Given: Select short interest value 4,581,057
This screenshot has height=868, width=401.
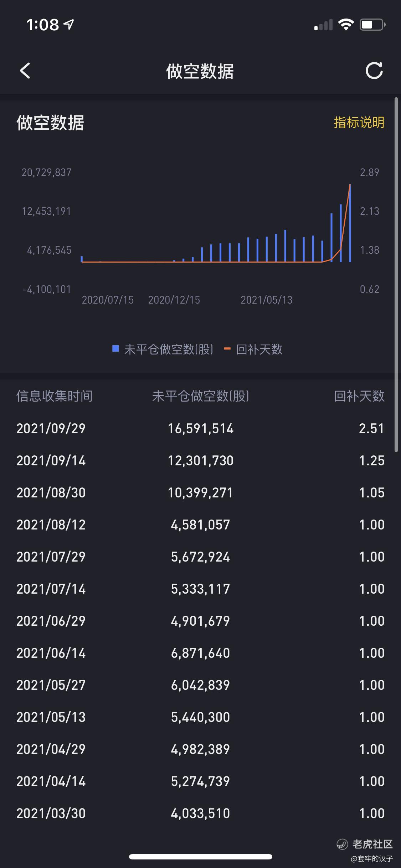Looking at the screenshot, I should tap(201, 525).
